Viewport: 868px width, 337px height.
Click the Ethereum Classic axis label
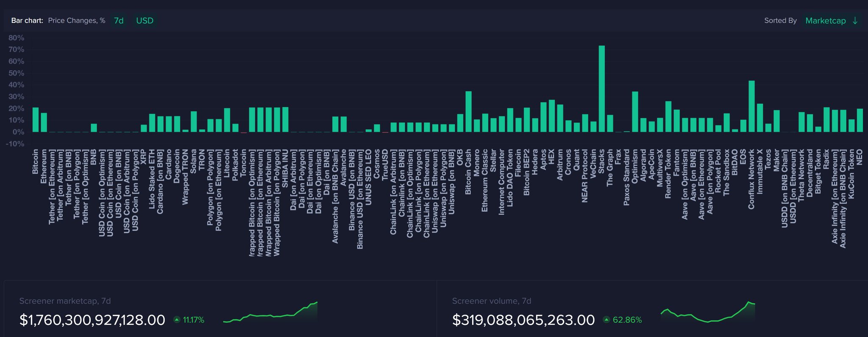point(485,180)
